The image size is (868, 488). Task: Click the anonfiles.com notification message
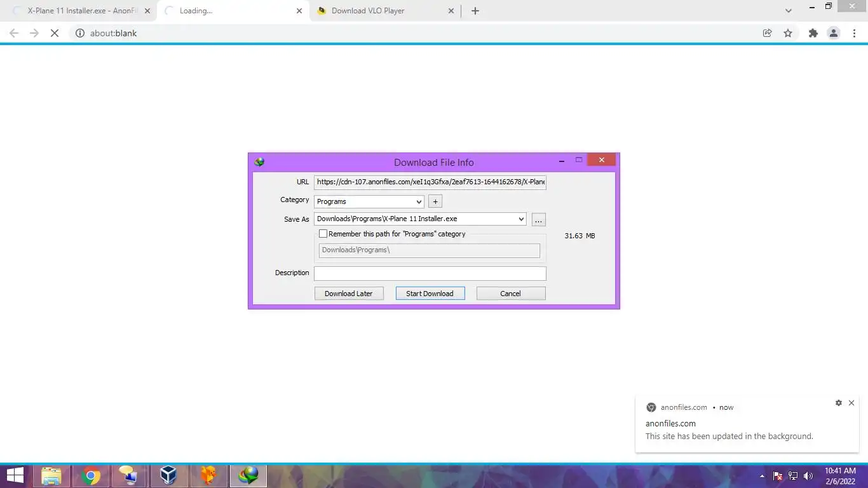tap(729, 437)
